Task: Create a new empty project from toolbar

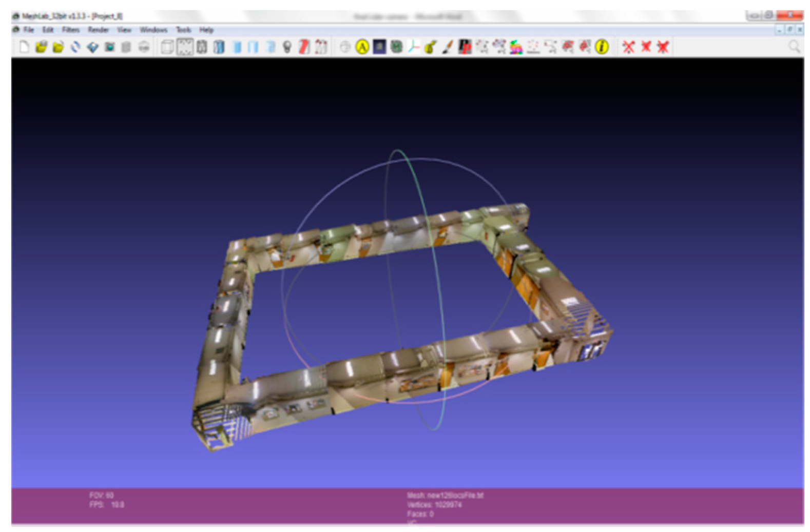Action: point(24,47)
